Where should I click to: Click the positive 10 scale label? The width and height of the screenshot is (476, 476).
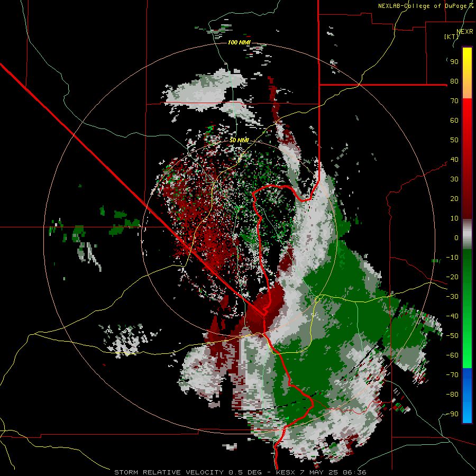coord(454,218)
